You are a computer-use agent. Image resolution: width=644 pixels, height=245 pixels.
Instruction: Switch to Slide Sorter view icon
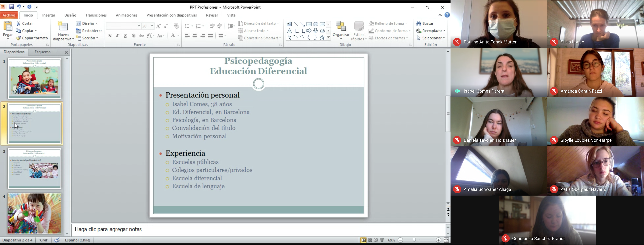(x=370, y=240)
